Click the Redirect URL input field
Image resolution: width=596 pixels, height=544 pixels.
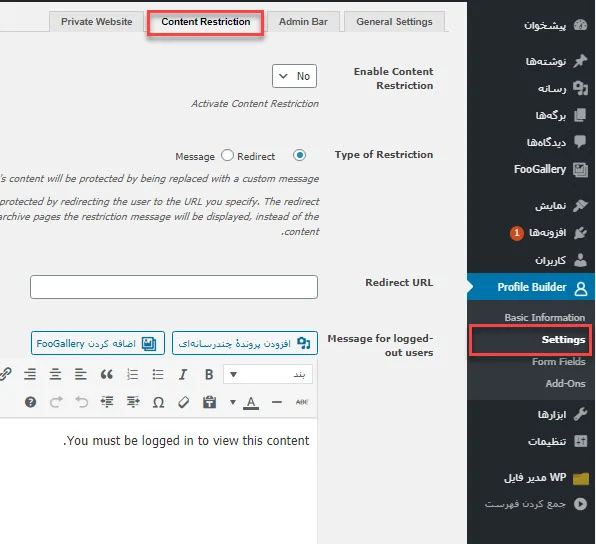tap(174, 287)
